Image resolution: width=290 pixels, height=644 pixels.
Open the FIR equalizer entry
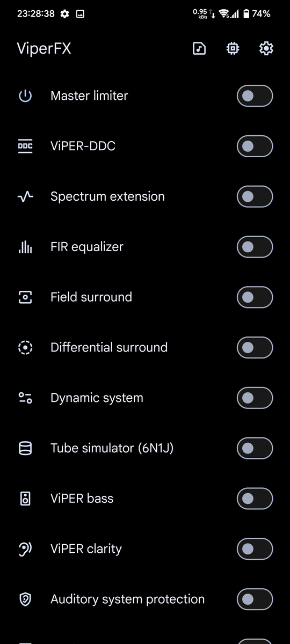pyautogui.click(x=145, y=247)
